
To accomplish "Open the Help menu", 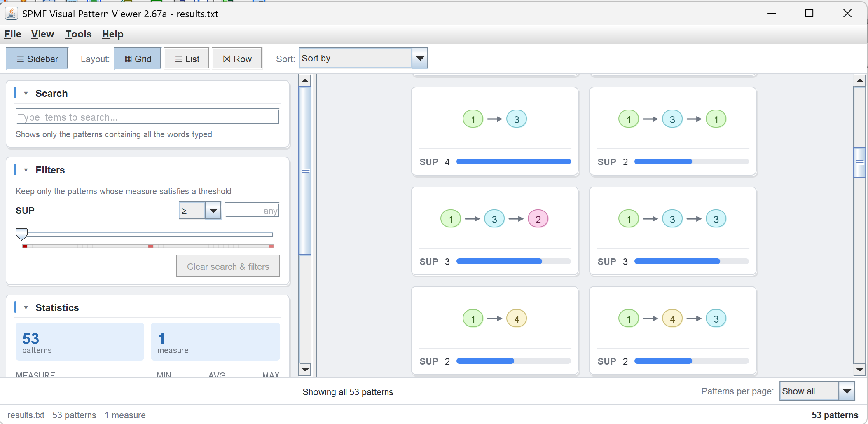I will [x=112, y=34].
